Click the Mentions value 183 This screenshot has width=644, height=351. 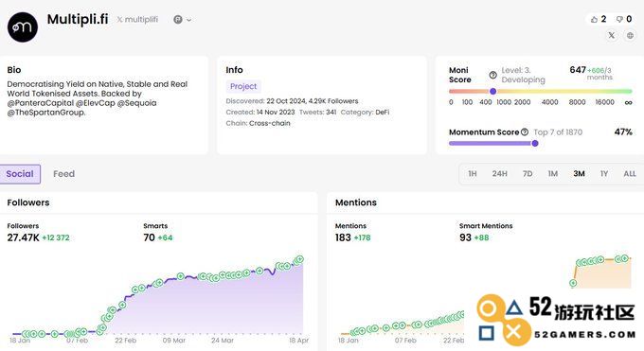[x=343, y=237]
